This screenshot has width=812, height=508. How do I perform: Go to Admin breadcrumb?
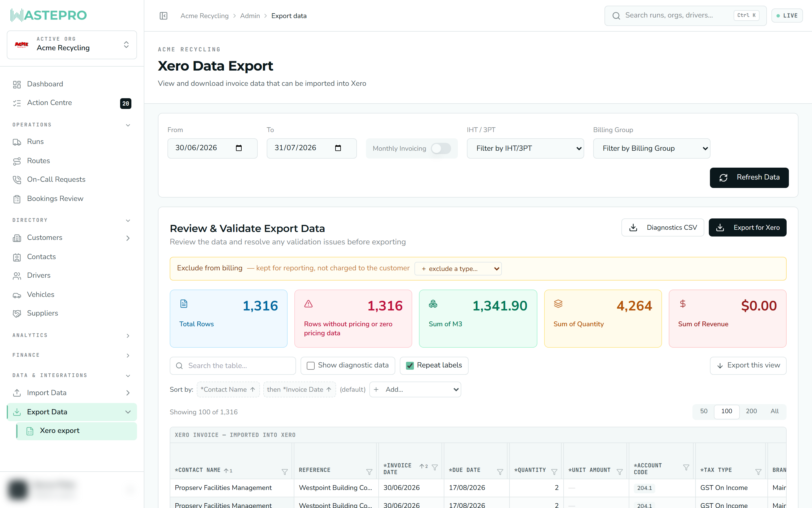250,16
